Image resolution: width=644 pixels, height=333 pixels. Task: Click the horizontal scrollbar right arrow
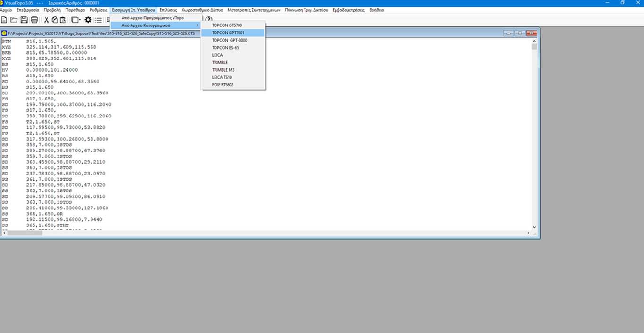(x=528, y=233)
